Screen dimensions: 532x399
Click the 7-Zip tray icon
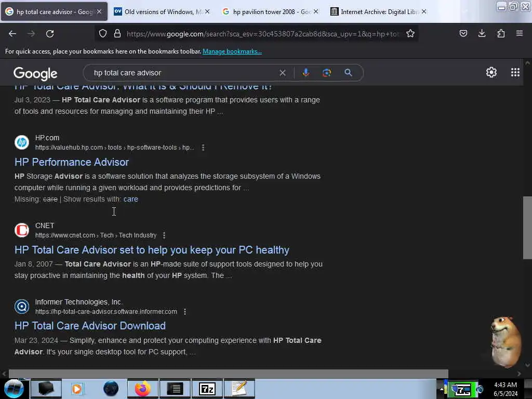click(462, 390)
